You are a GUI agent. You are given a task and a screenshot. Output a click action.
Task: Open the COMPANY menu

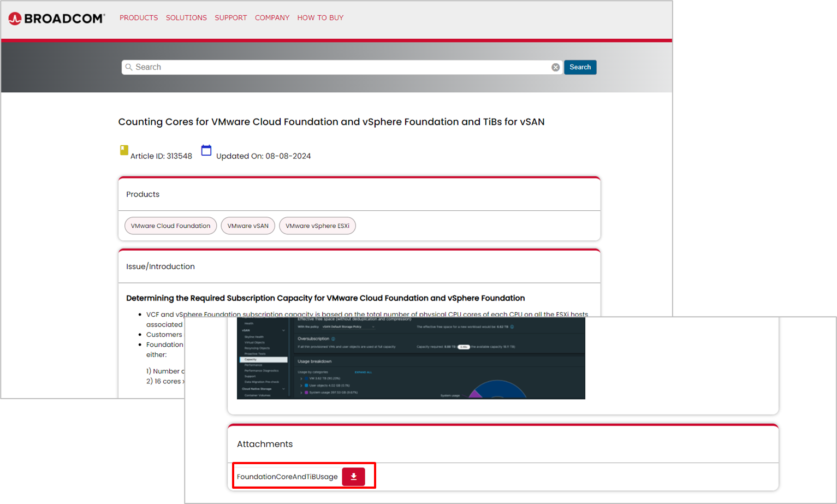click(272, 18)
